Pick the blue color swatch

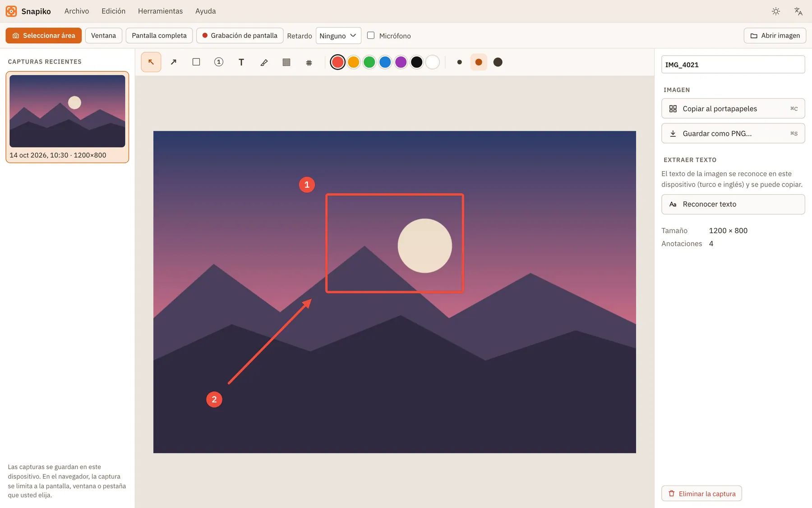(385, 62)
